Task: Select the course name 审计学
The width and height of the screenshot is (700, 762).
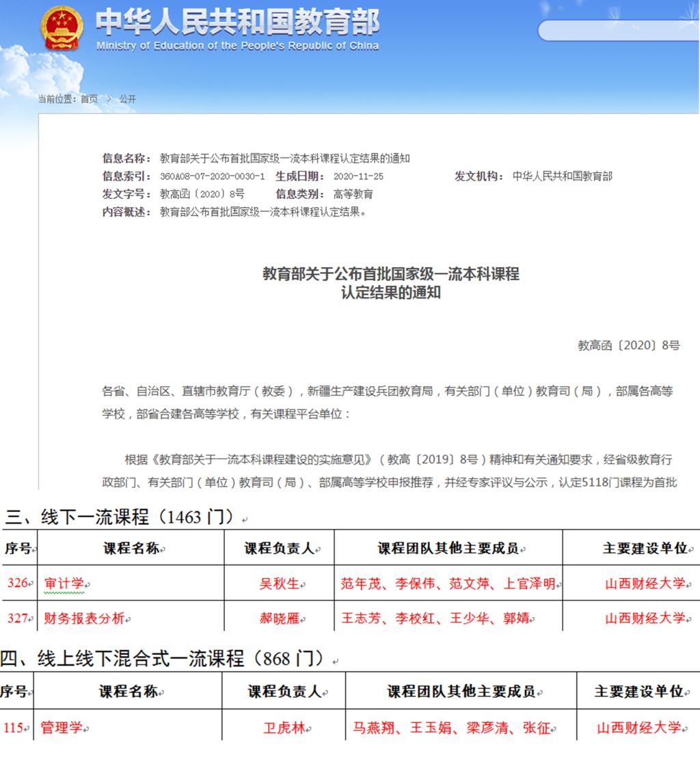Action: coord(64,583)
